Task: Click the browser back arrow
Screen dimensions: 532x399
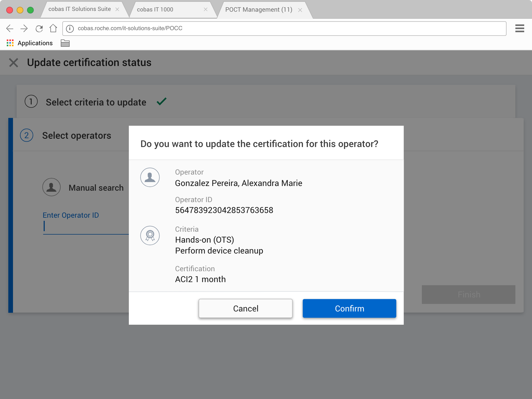Action: (10, 28)
